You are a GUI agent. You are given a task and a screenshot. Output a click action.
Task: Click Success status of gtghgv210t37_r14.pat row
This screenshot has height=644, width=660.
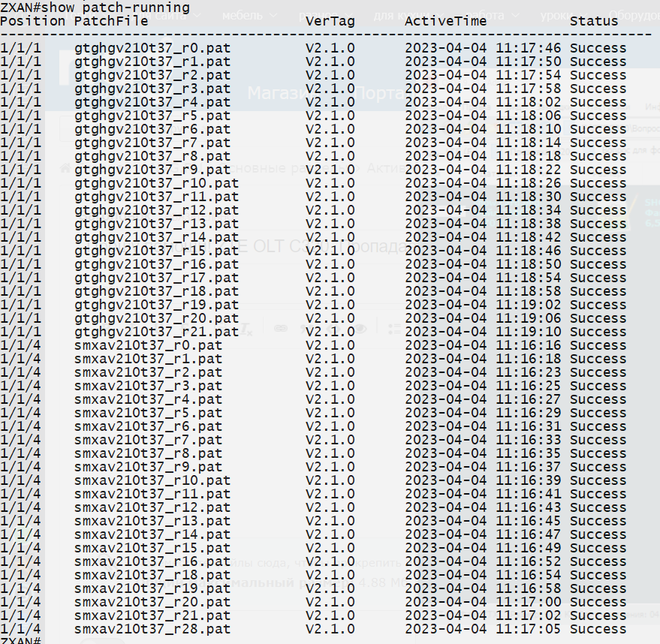[x=598, y=237]
